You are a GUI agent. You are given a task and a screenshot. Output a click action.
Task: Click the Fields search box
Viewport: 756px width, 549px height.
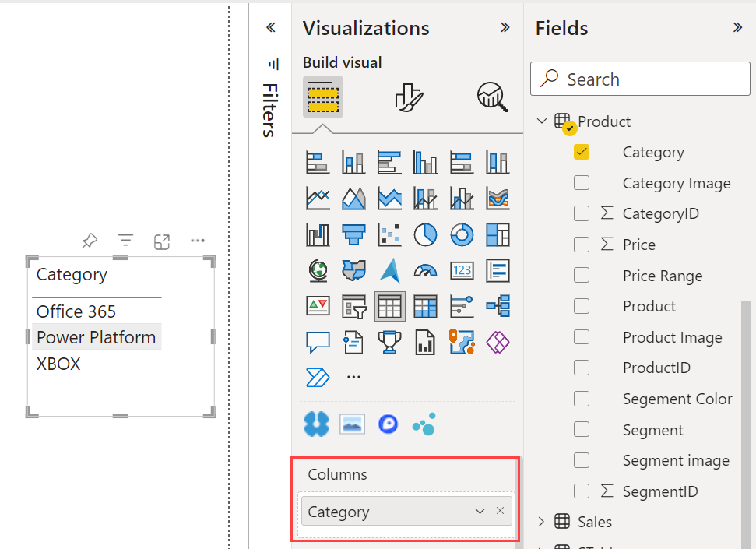point(640,79)
